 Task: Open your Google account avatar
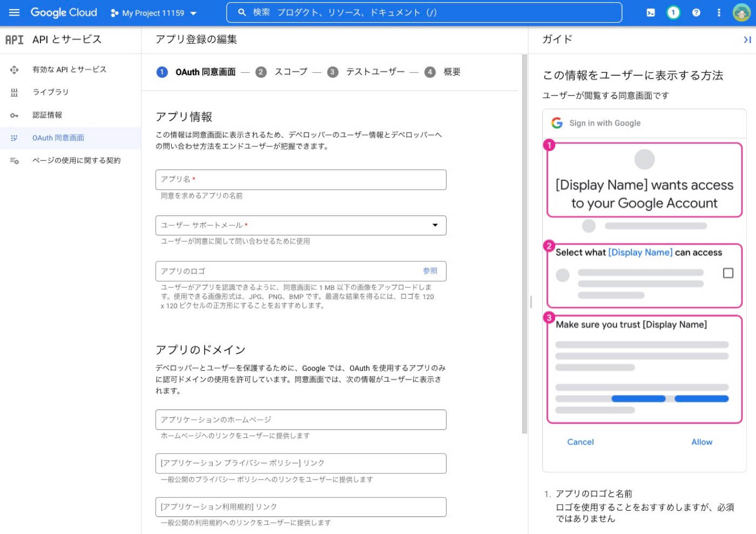tap(741, 12)
